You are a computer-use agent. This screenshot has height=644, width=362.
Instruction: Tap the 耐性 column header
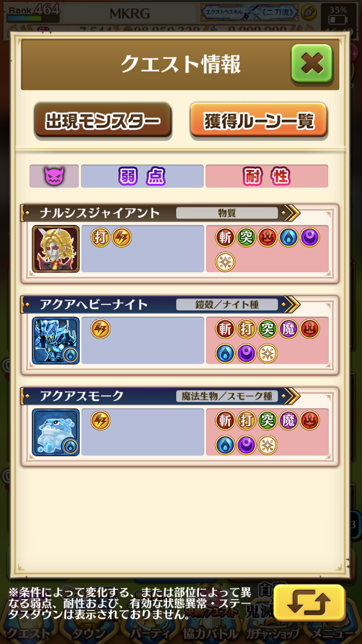click(267, 176)
